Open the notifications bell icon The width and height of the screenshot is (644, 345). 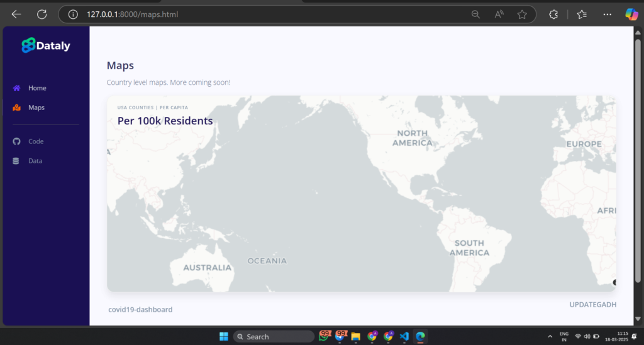tap(635, 336)
